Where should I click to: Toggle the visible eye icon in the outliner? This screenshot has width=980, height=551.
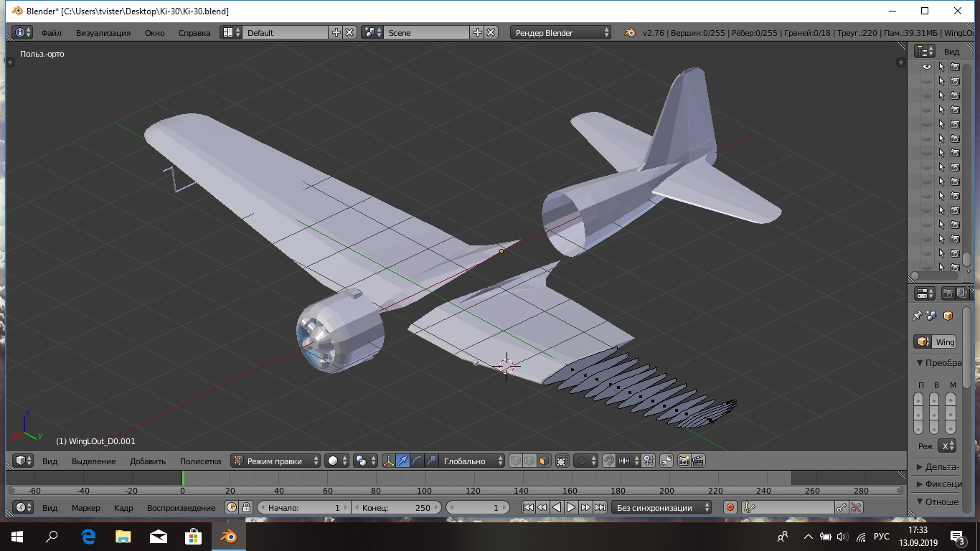927,67
